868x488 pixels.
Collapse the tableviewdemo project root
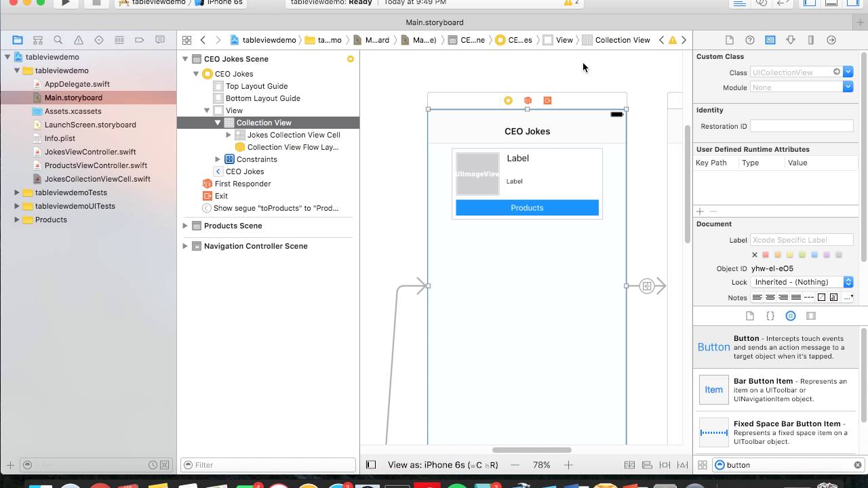pyautogui.click(x=7, y=57)
